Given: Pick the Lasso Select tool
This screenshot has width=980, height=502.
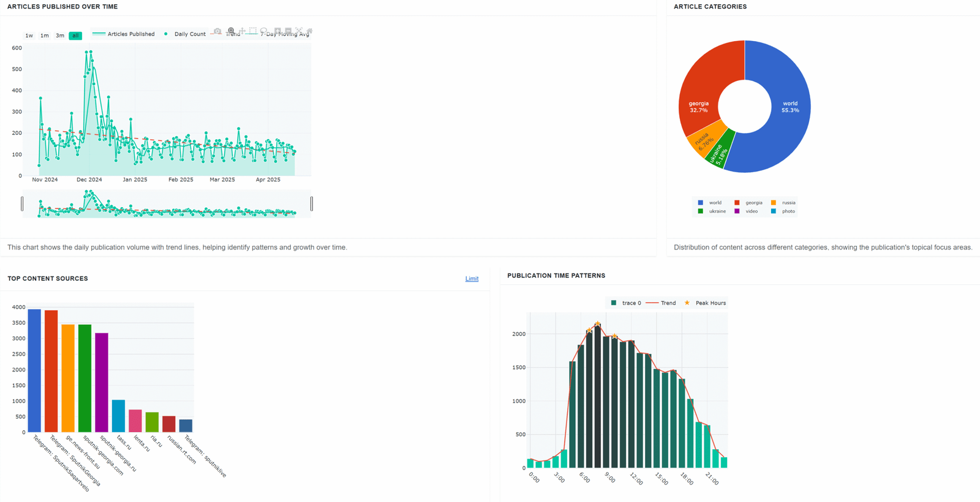Looking at the screenshot, I should (264, 31).
